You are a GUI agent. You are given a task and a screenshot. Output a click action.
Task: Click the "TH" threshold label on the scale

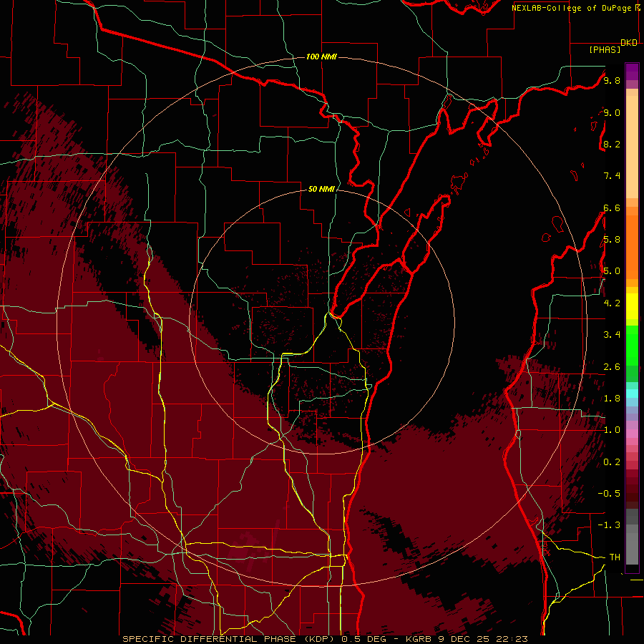tap(615, 557)
